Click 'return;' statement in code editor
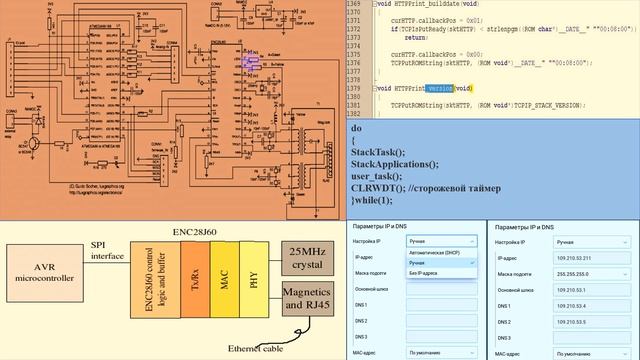 pyautogui.click(x=416, y=38)
